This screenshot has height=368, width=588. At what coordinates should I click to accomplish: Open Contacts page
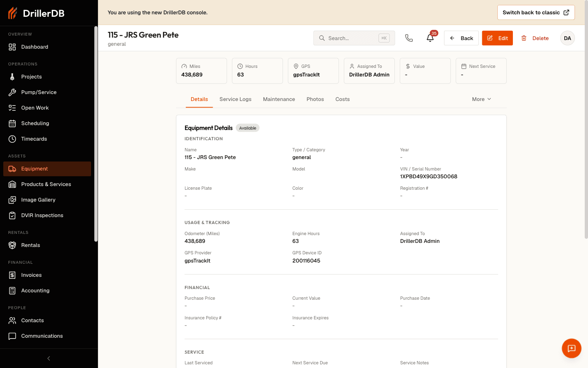[x=47, y=321]
